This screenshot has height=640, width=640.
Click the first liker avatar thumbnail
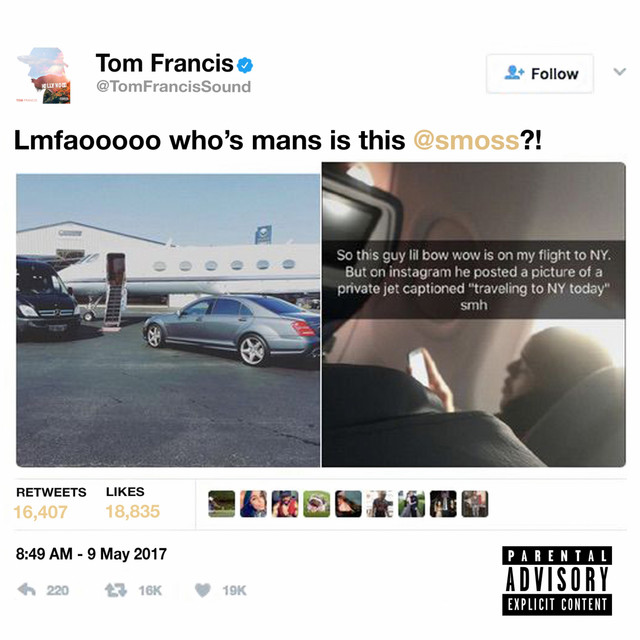click(x=222, y=504)
